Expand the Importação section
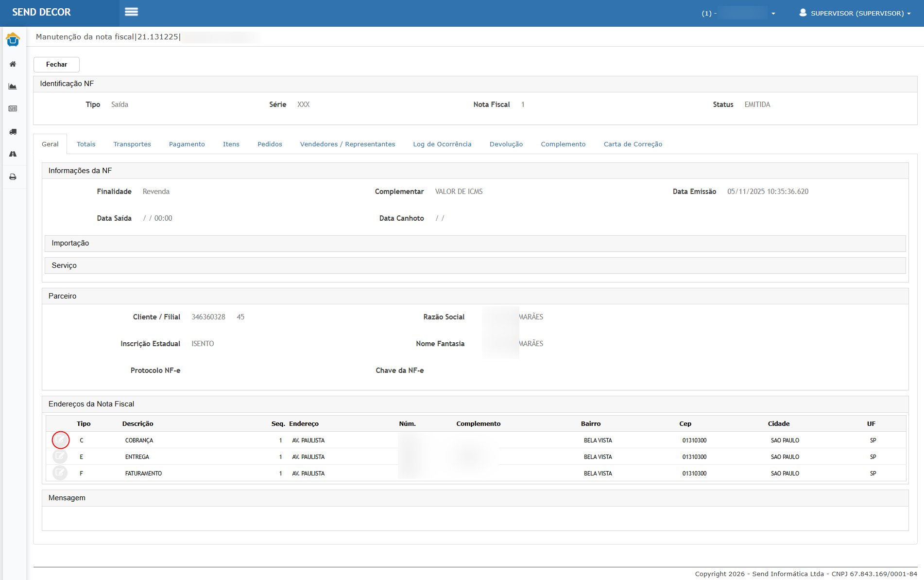Screen dimensions: 924x580 tap(70, 243)
